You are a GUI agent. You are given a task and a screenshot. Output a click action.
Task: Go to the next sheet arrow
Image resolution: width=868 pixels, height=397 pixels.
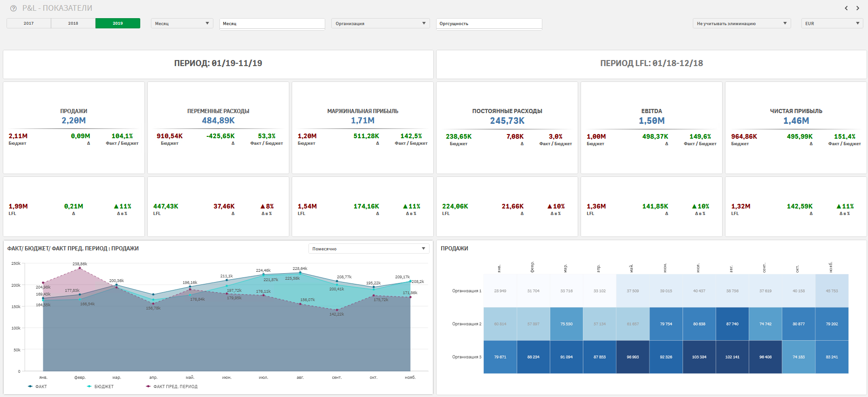[858, 8]
